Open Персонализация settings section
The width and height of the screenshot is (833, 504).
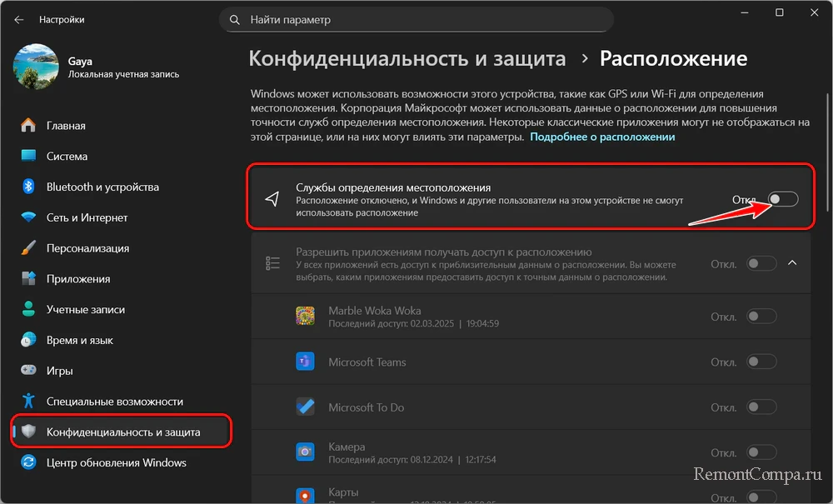(x=87, y=248)
